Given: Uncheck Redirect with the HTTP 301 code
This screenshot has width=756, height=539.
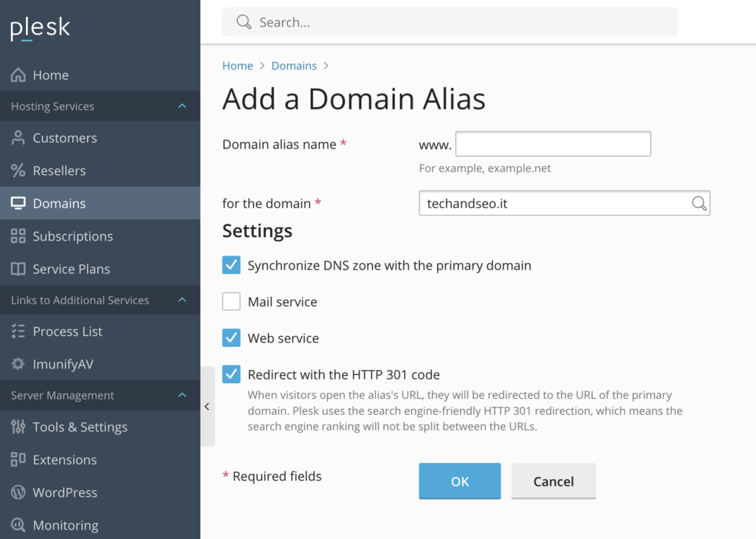Looking at the screenshot, I should pyautogui.click(x=231, y=374).
